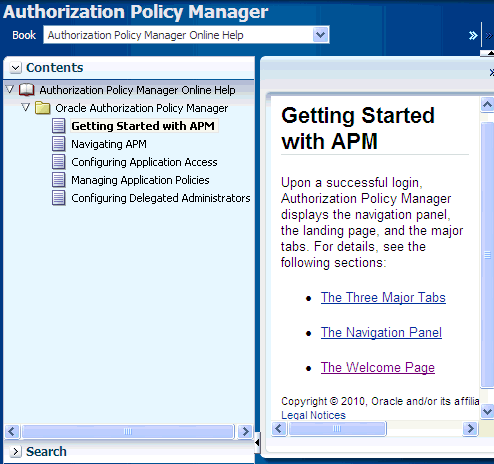Screen dimensions: 494x464
Task: Click the double-chevron overflow icon in header
Action: (473, 35)
